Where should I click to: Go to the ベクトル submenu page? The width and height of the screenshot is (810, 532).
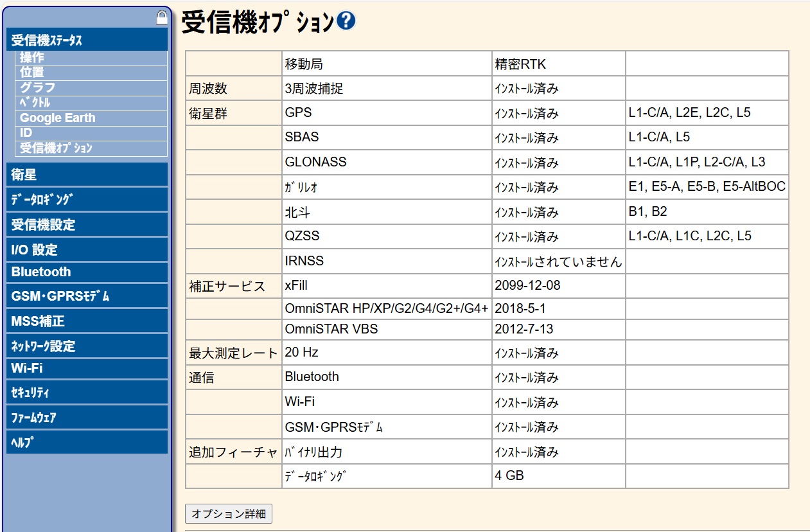[35, 102]
